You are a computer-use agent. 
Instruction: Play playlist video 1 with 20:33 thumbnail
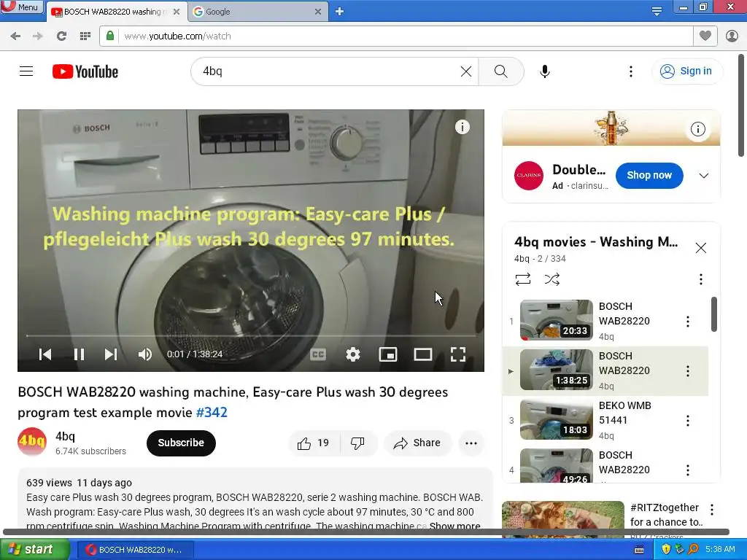[557, 320]
